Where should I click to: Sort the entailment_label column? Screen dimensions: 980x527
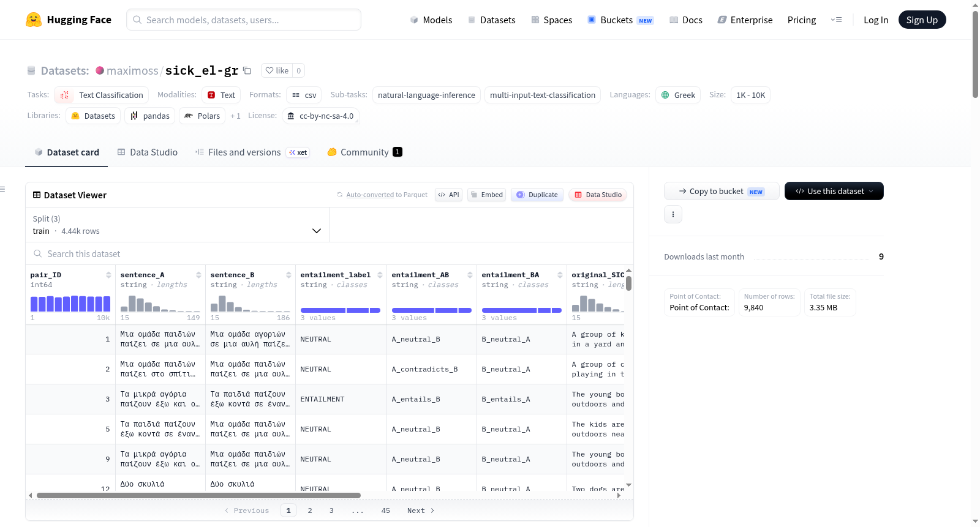click(380, 275)
